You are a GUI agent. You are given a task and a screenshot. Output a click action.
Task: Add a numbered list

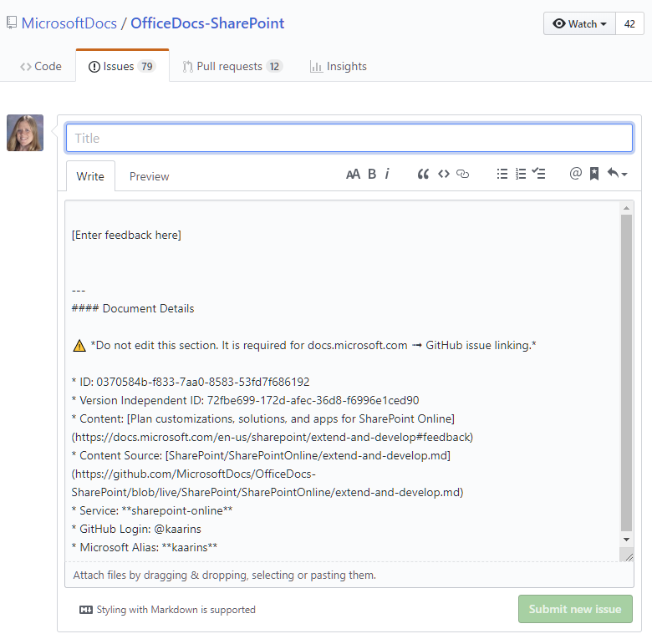[521, 174]
